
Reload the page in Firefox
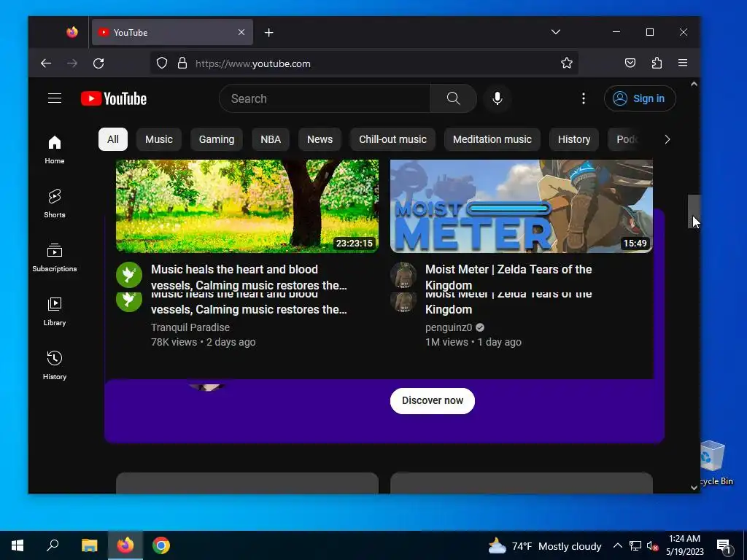coord(98,63)
